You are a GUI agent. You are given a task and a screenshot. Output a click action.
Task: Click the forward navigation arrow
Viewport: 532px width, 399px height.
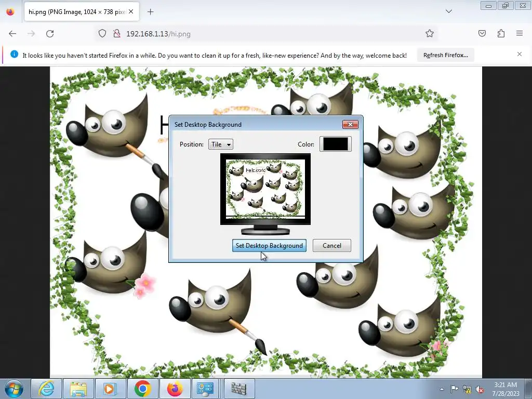click(31, 34)
